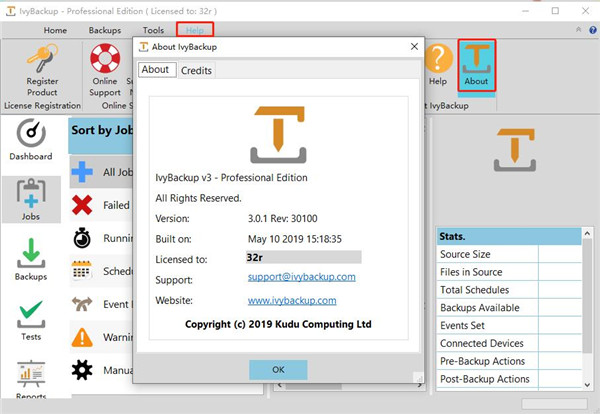Image resolution: width=600 pixels, height=414 pixels.
Task: Close the About IvyBackup dialog
Action: pos(414,47)
